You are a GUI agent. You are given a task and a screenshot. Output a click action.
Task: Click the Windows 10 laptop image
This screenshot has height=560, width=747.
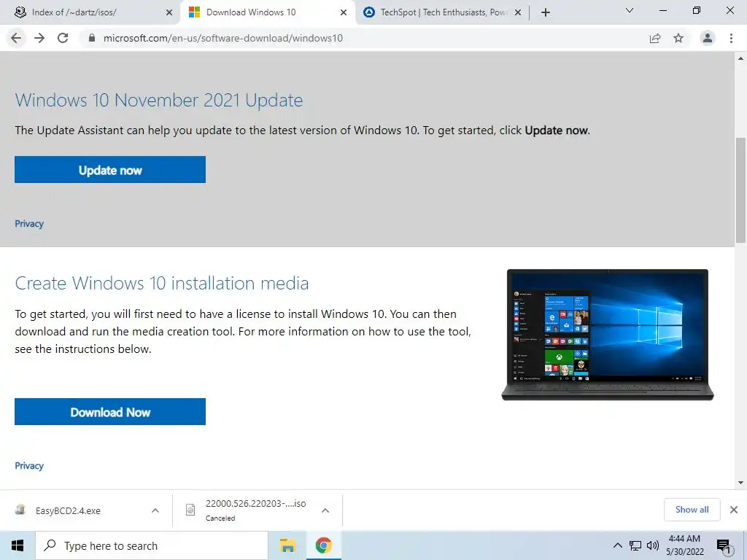(608, 334)
